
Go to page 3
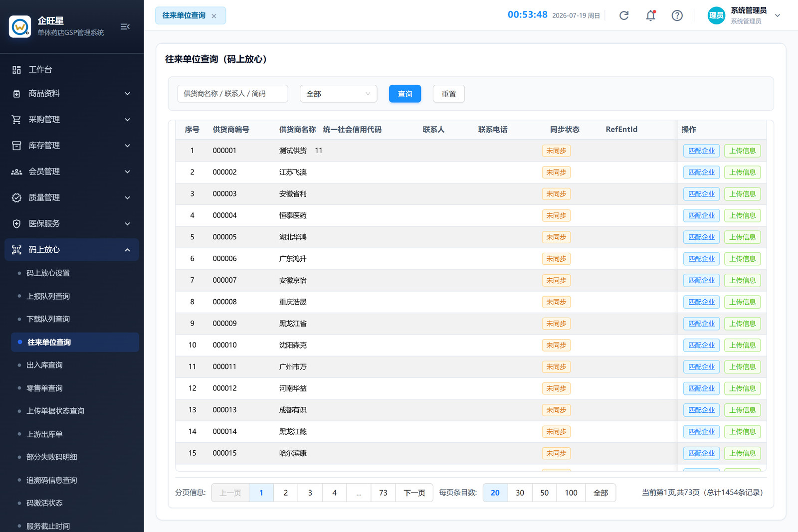pos(310,493)
